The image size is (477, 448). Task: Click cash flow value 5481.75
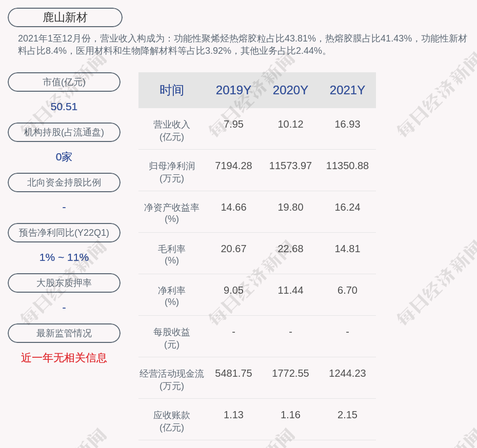pyautogui.click(x=233, y=373)
